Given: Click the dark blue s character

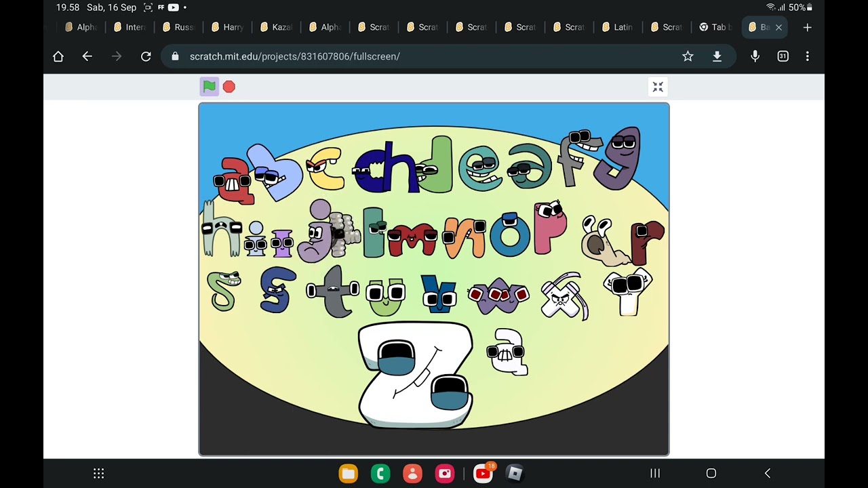Looking at the screenshot, I should pos(278,289).
